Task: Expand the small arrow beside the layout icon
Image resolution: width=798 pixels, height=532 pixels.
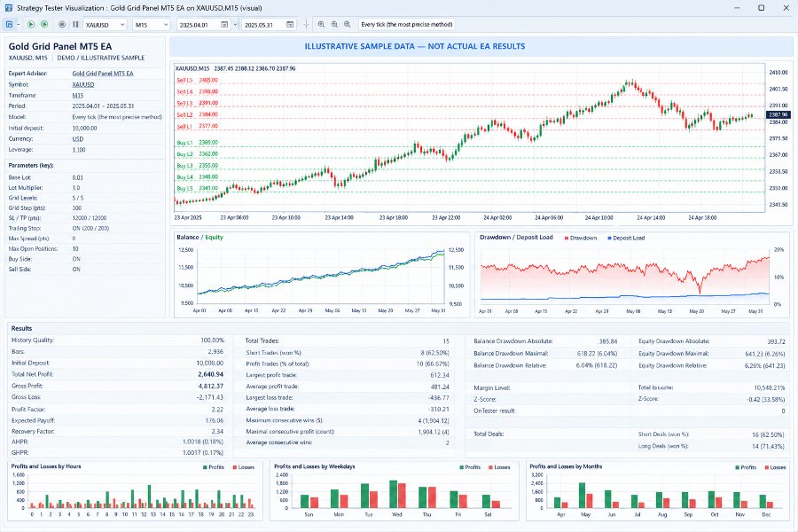Action: [x=19, y=25]
